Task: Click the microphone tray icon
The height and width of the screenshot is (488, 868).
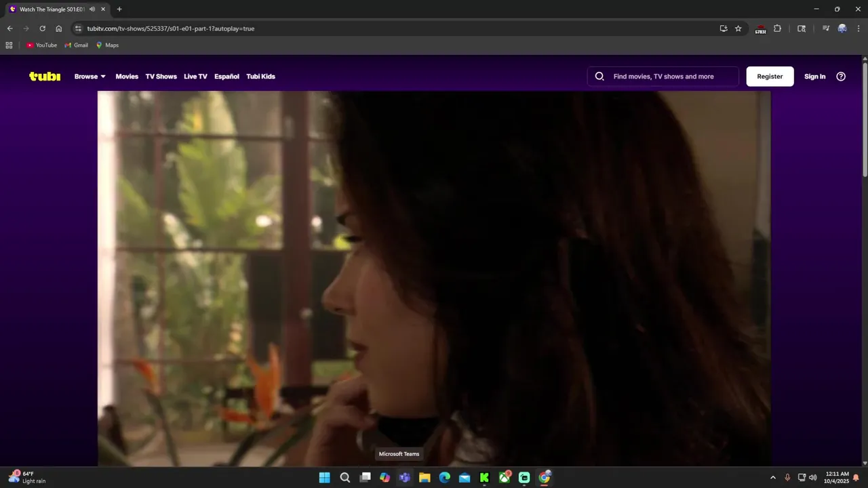Action: [x=787, y=478]
